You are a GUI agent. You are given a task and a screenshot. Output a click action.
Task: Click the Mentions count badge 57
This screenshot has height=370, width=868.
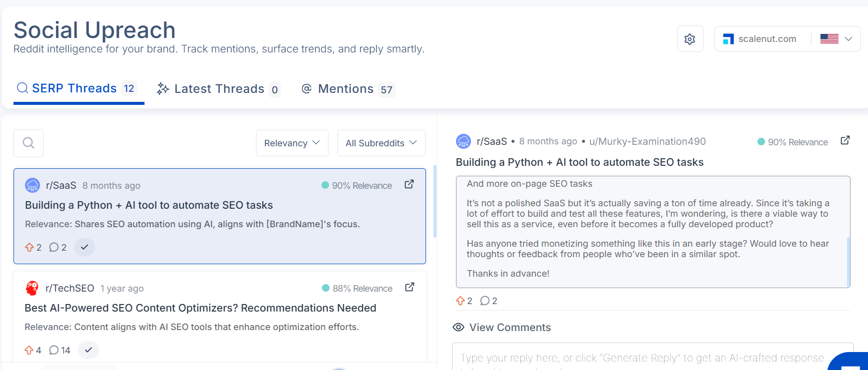point(386,89)
